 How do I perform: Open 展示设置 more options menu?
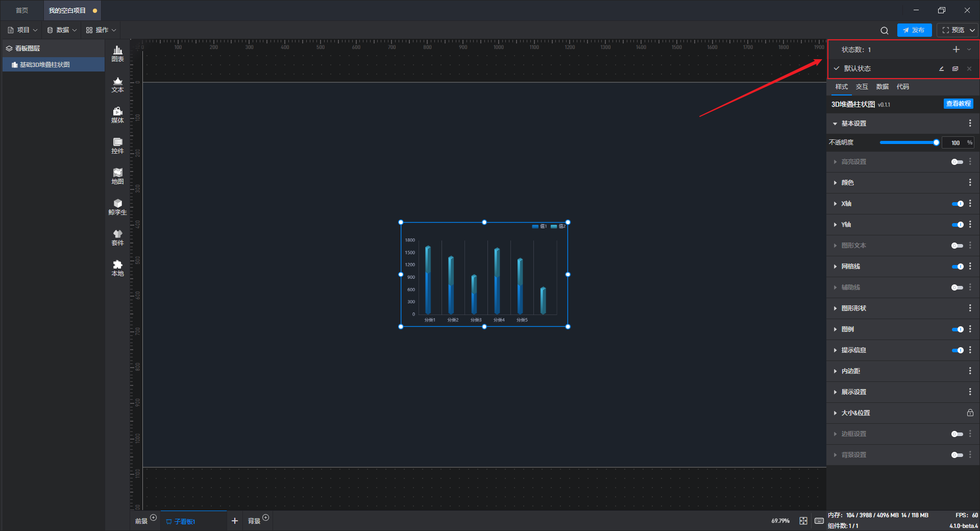tap(970, 392)
